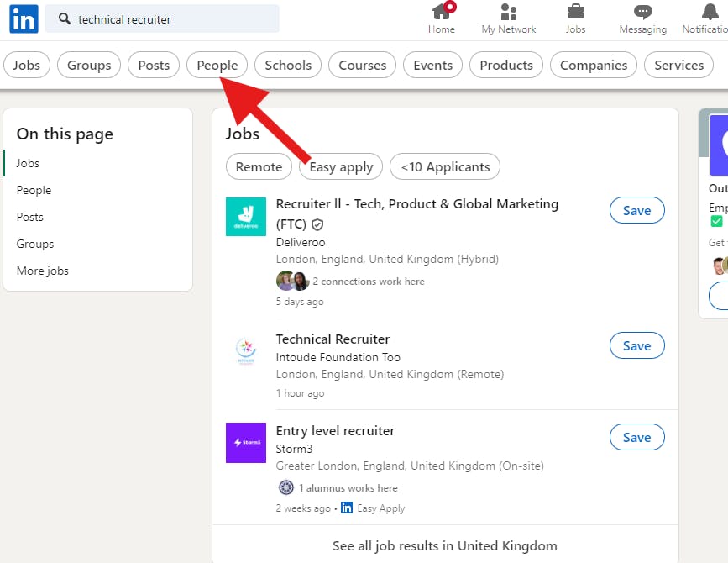Screen dimensions: 728x563
Task: Click the Storm3 company logo
Action: click(246, 443)
